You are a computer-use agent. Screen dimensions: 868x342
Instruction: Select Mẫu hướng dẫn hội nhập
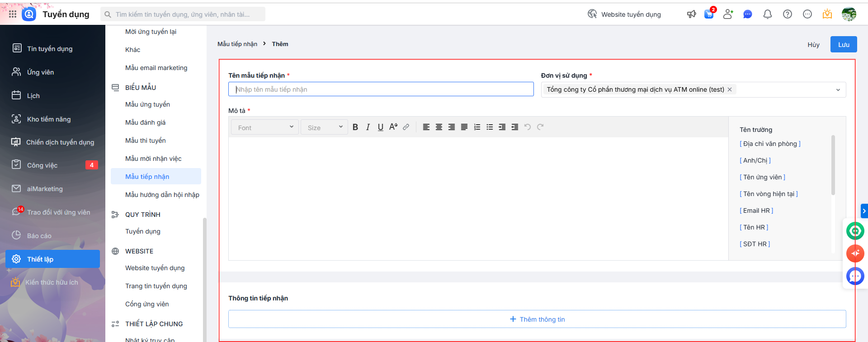(x=156, y=195)
